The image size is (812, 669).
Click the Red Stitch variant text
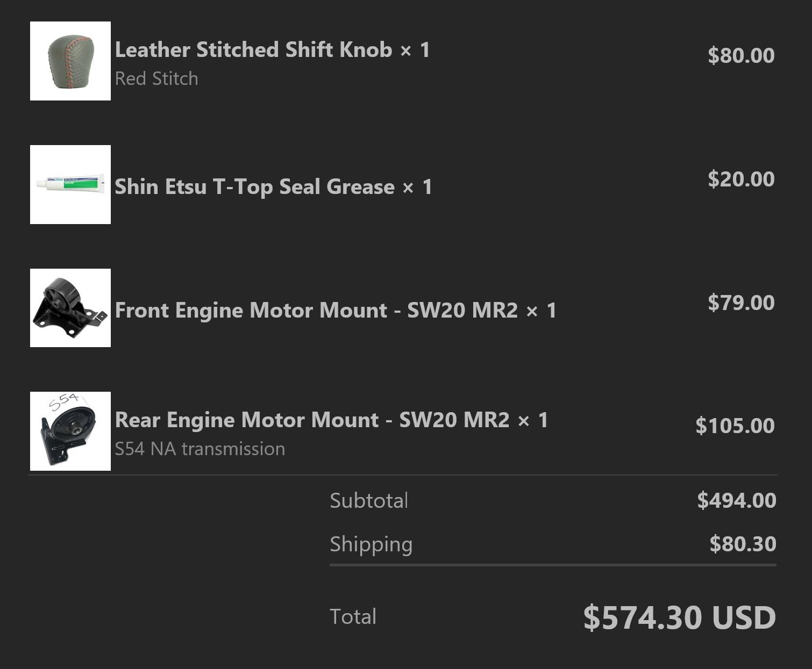(156, 79)
